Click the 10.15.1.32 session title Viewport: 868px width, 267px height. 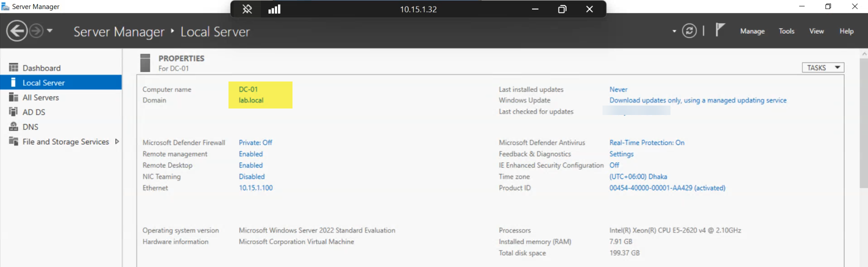[x=418, y=9]
